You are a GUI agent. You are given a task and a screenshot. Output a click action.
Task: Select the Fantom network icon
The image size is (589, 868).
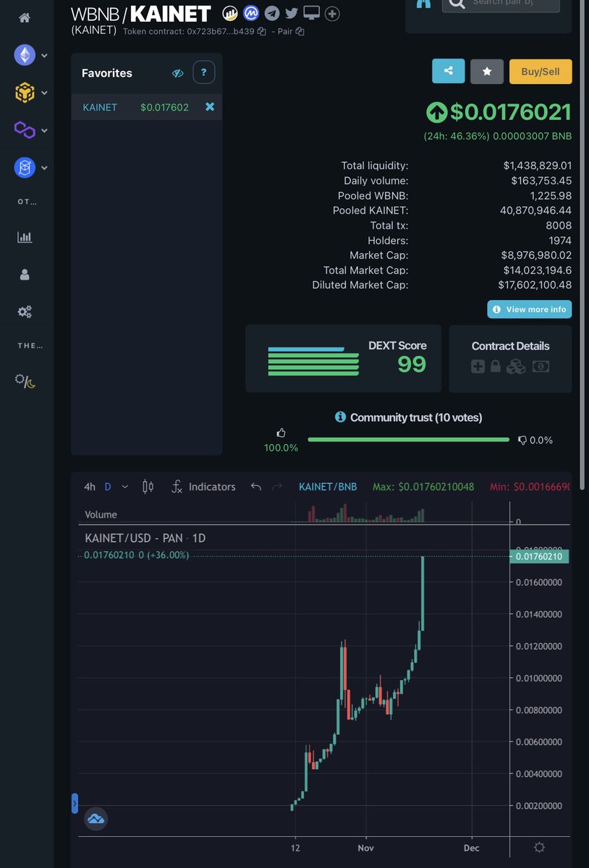25,168
